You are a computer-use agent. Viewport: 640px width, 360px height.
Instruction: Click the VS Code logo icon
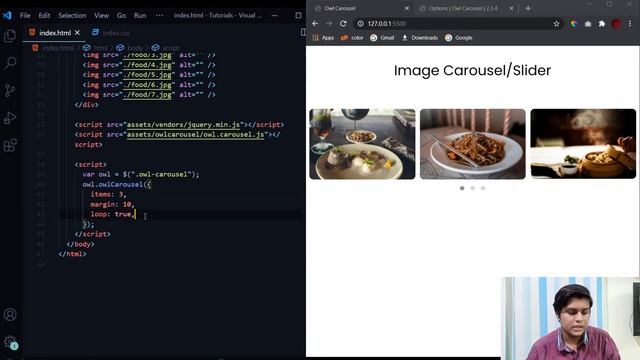[7, 16]
